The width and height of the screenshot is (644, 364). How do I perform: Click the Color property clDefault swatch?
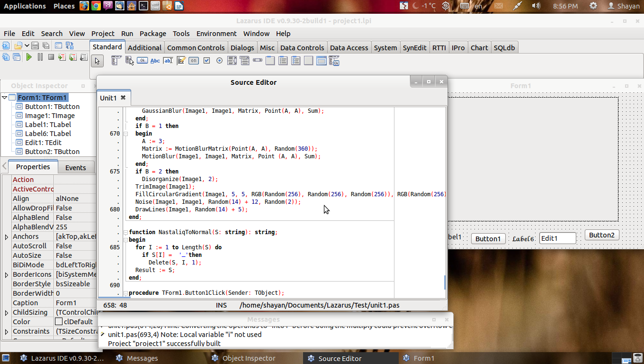click(x=59, y=322)
